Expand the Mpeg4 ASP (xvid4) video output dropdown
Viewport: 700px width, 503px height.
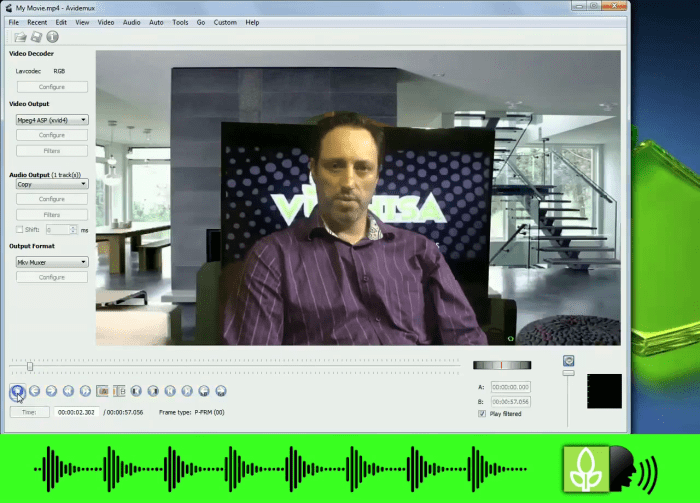[x=52, y=120]
